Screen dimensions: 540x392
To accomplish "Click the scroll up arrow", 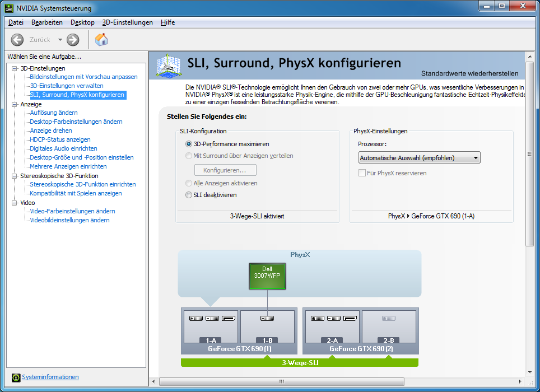I will (x=530, y=57).
